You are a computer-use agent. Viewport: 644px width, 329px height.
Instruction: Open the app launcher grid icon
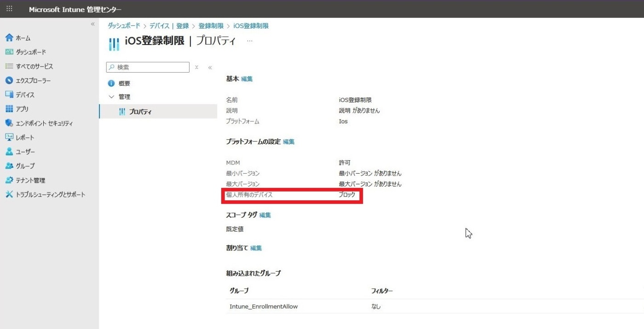tap(9, 9)
